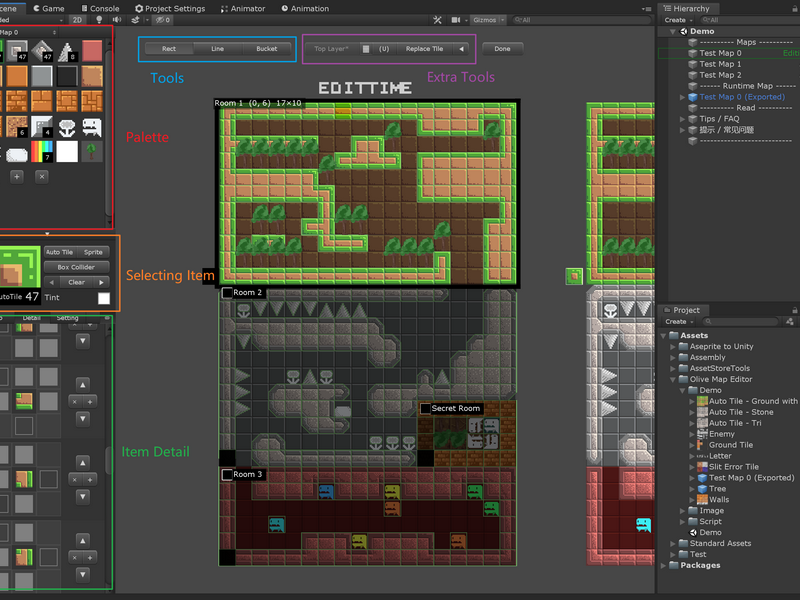
Task: Expand the Packages folder
Action: (663, 565)
